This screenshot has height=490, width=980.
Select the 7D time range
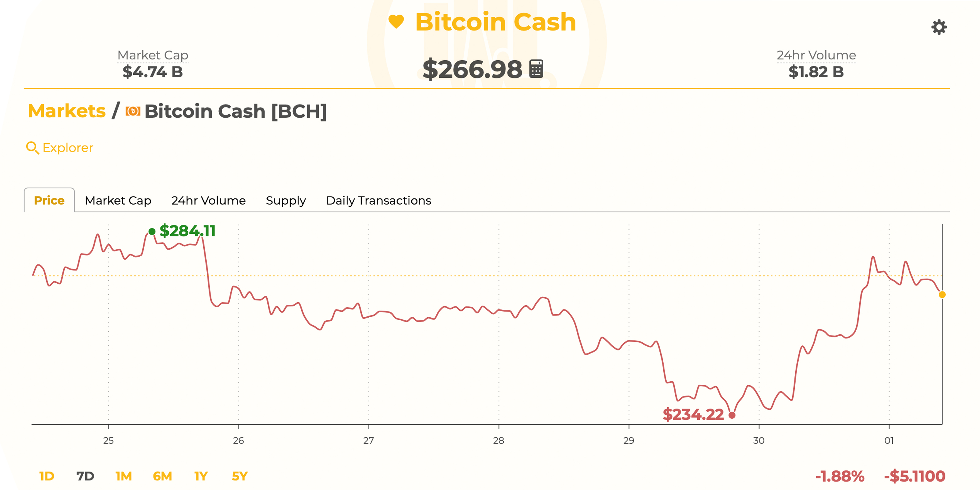85,476
